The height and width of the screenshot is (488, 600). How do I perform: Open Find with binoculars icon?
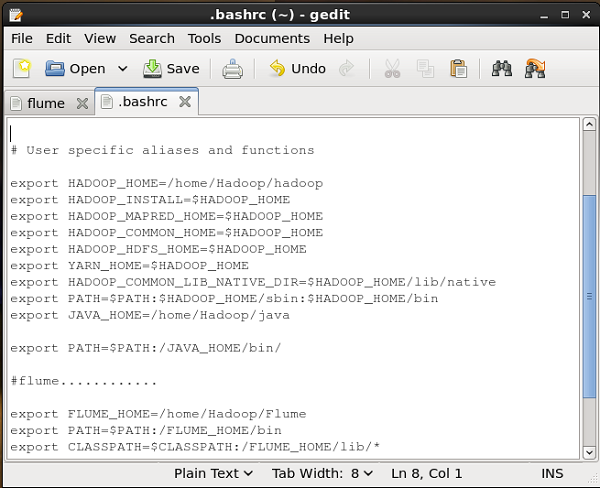coord(502,69)
